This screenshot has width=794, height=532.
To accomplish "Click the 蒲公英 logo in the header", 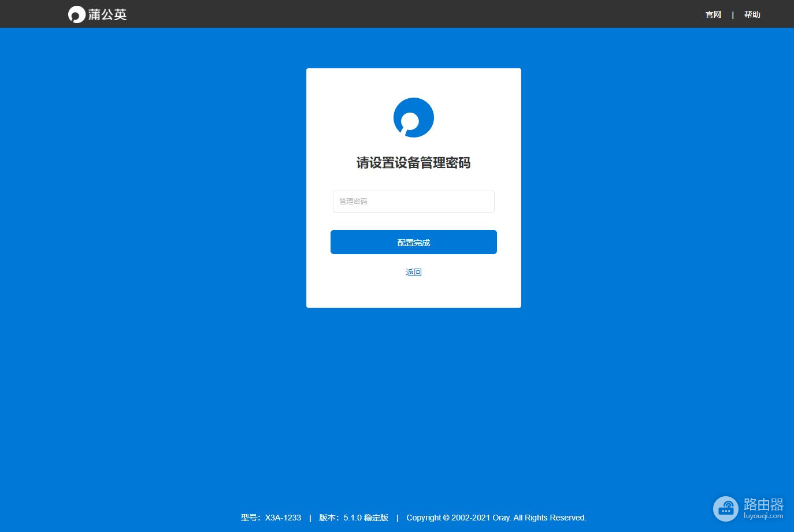I will pyautogui.click(x=97, y=14).
